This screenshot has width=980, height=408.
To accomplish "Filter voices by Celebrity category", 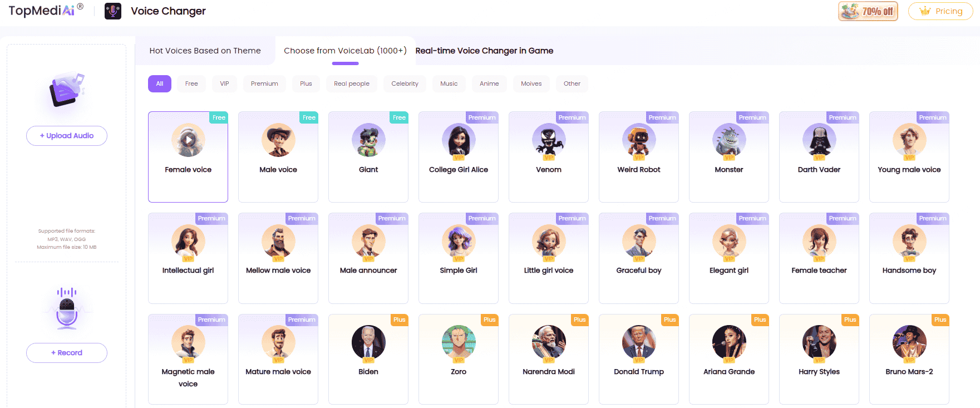I will click(x=405, y=83).
